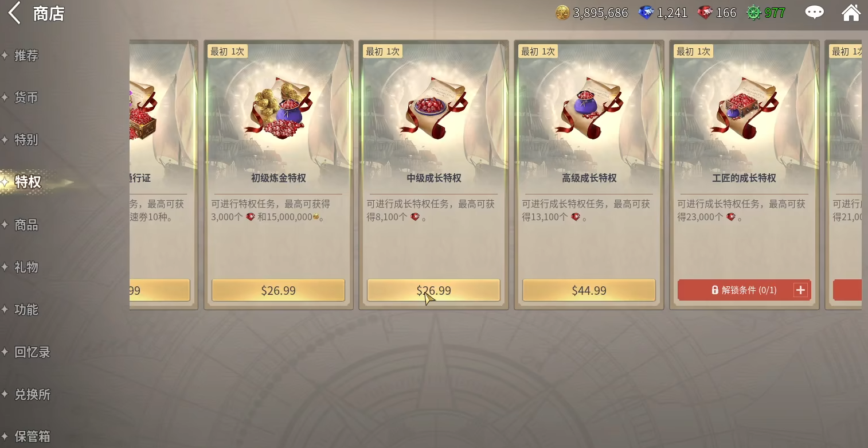Tap the green ship wheel icon
Image resolution: width=868 pixels, height=448 pixels.
pos(753,13)
